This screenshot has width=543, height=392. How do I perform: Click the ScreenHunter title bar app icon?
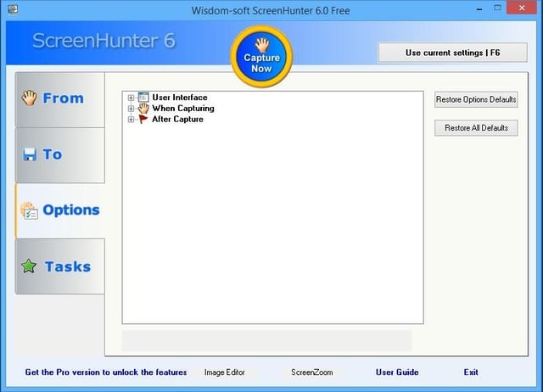pos(13,9)
